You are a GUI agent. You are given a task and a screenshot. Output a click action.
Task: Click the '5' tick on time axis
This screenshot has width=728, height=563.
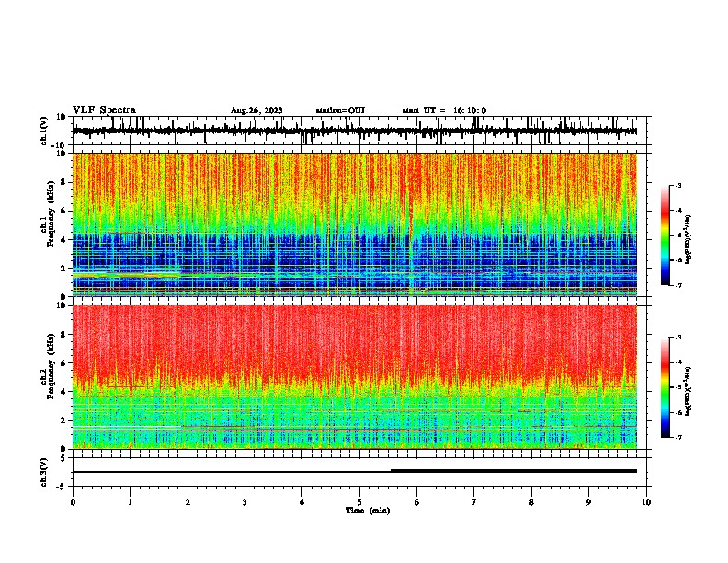coord(359,502)
